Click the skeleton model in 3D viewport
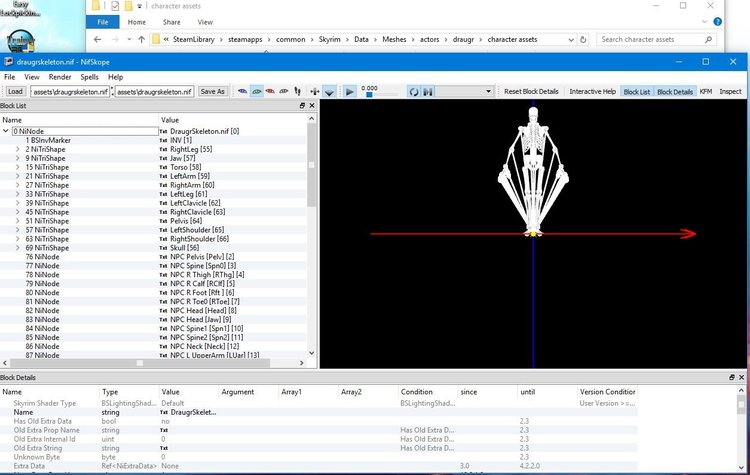 tap(533, 172)
